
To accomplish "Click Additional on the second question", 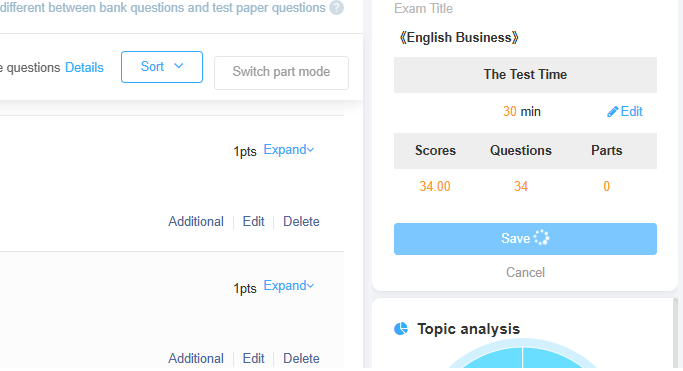I will pos(196,358).
